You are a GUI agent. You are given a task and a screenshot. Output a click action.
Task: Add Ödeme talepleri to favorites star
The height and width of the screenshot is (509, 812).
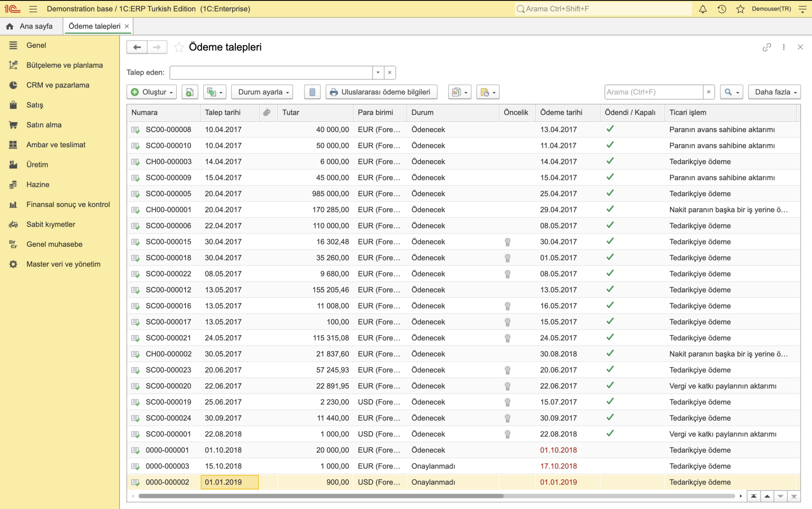[179, 47]
